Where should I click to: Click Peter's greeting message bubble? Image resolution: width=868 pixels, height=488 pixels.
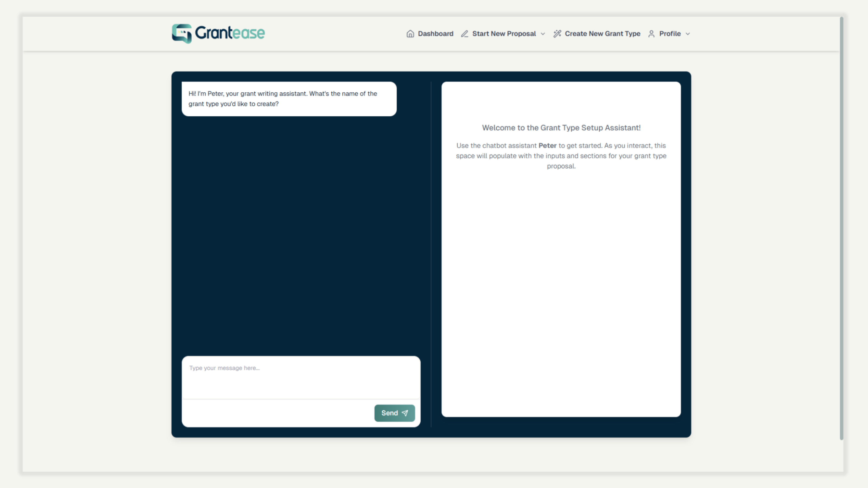[289, 99]
